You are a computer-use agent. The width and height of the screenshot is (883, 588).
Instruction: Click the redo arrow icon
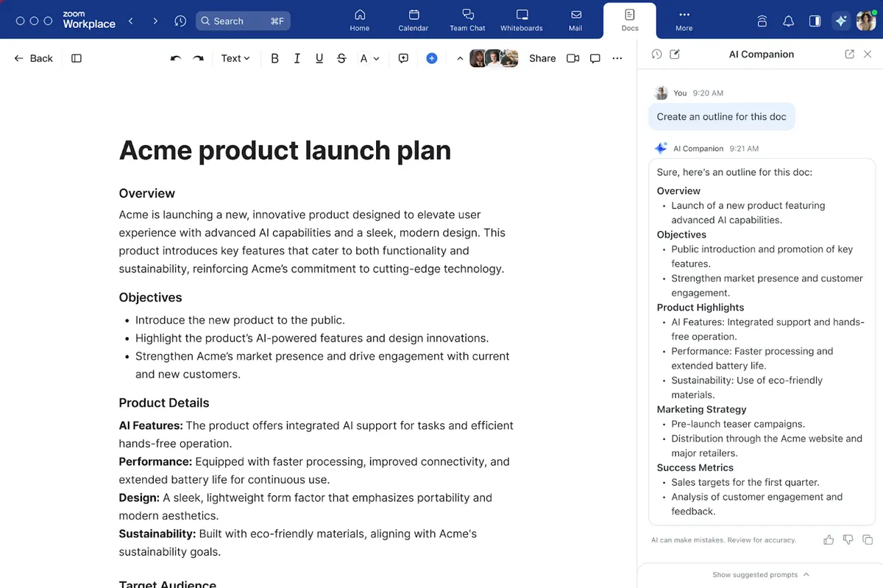[x=198, y=58]
